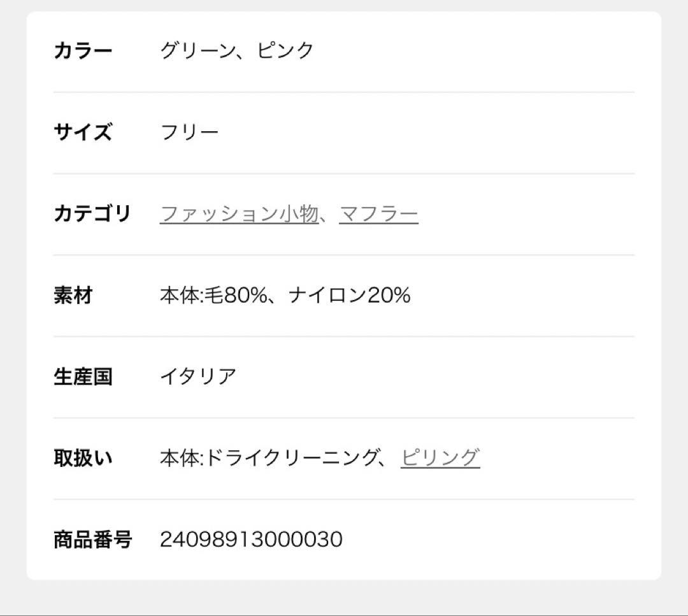Open the マフラー category link
688x616 pixels.
(378, 214)
